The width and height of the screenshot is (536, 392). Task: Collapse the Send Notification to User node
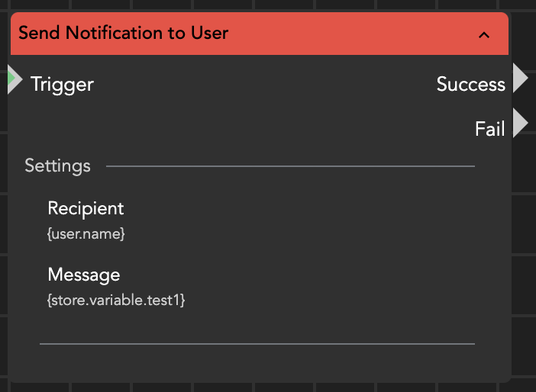coord(483,34)
